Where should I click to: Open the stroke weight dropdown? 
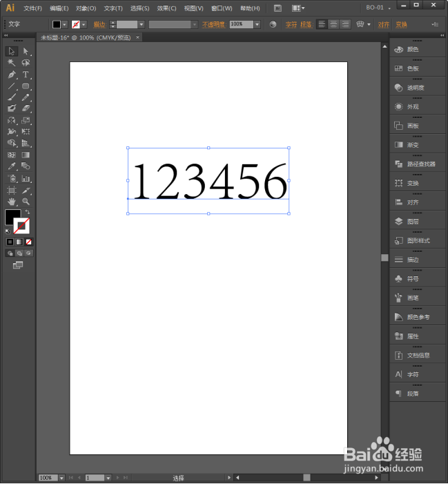(142, 24)
